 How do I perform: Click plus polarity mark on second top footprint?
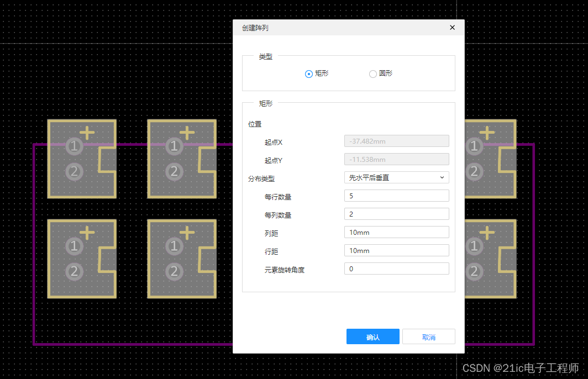[x=187, y=133]
